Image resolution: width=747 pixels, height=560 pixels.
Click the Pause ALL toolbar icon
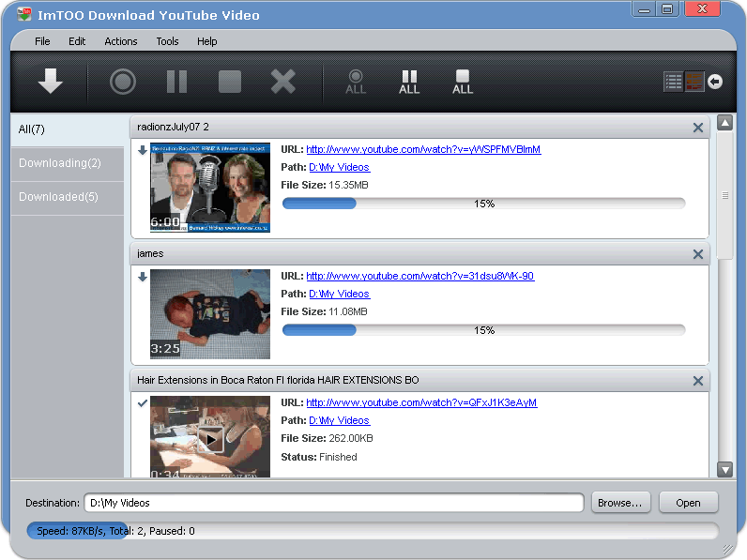pos(409,82)
